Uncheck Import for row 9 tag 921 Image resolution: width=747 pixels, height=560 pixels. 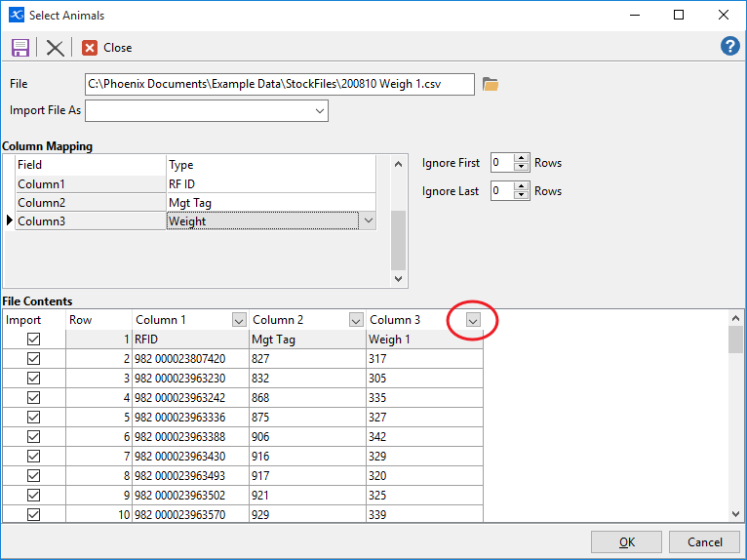pyautogui.click(x=33, y=496)
